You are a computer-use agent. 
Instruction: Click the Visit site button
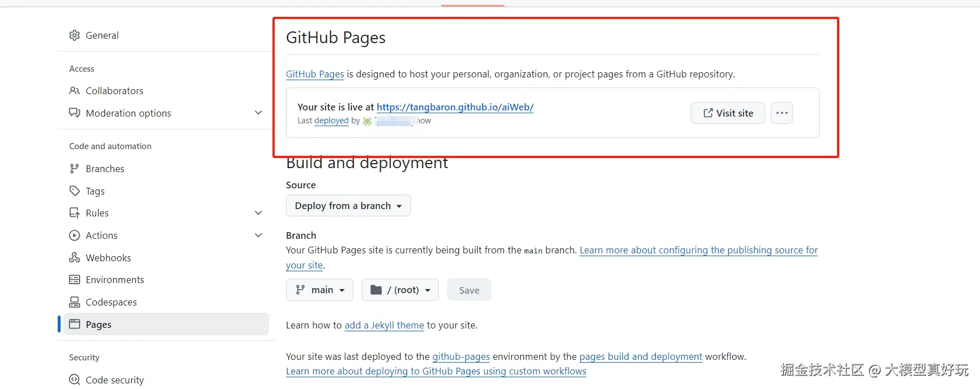(x=728, y=113)
